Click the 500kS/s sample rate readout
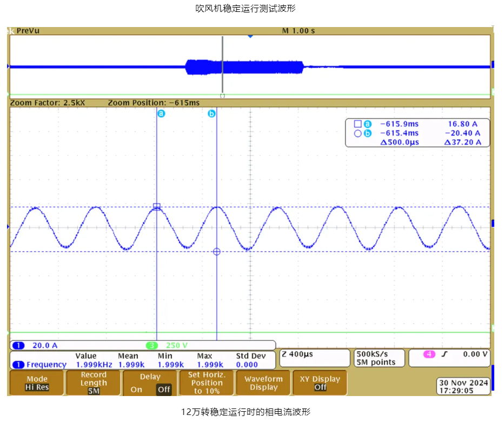The image size is (504, 422). click(372, 354)
